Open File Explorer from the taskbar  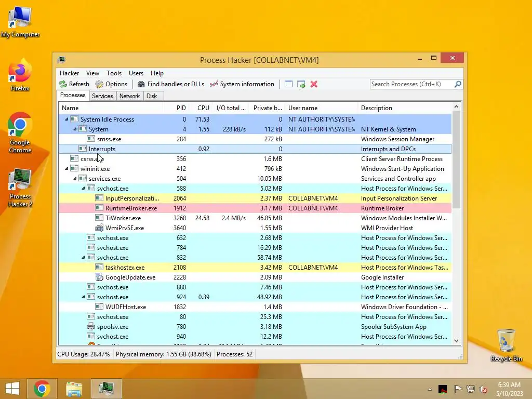click(74, 389)
